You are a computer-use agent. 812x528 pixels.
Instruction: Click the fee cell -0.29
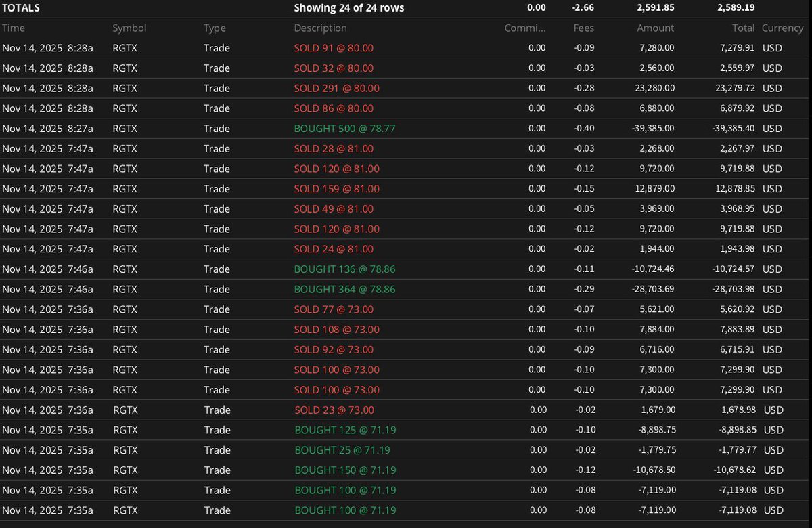pos(583,289)
